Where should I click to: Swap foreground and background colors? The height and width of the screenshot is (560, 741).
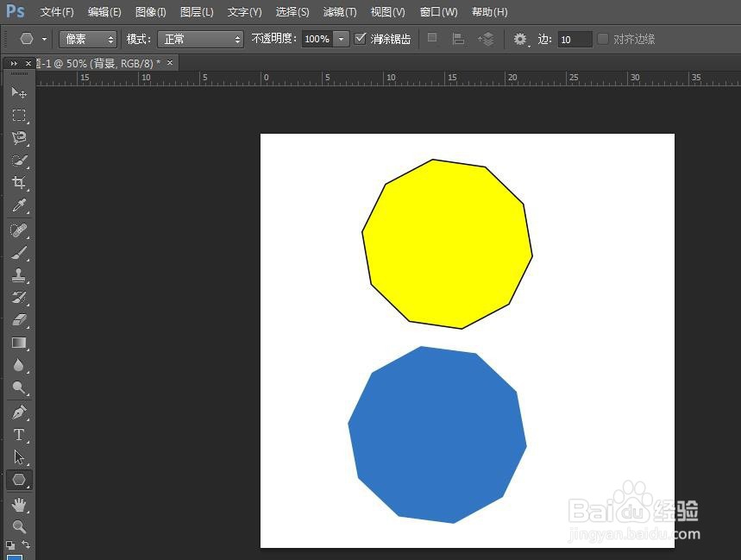(26, 544)
